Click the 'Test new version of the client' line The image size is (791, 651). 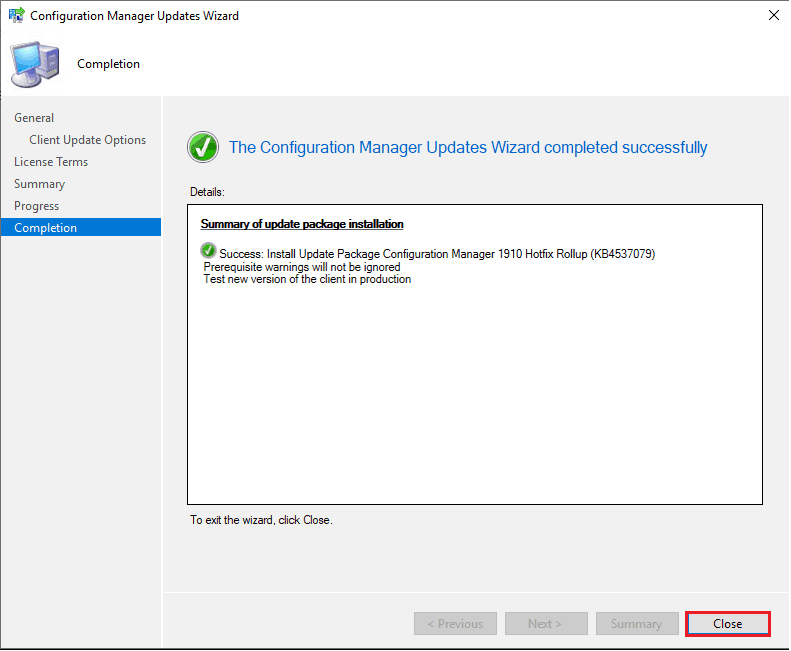click(307, 279)
